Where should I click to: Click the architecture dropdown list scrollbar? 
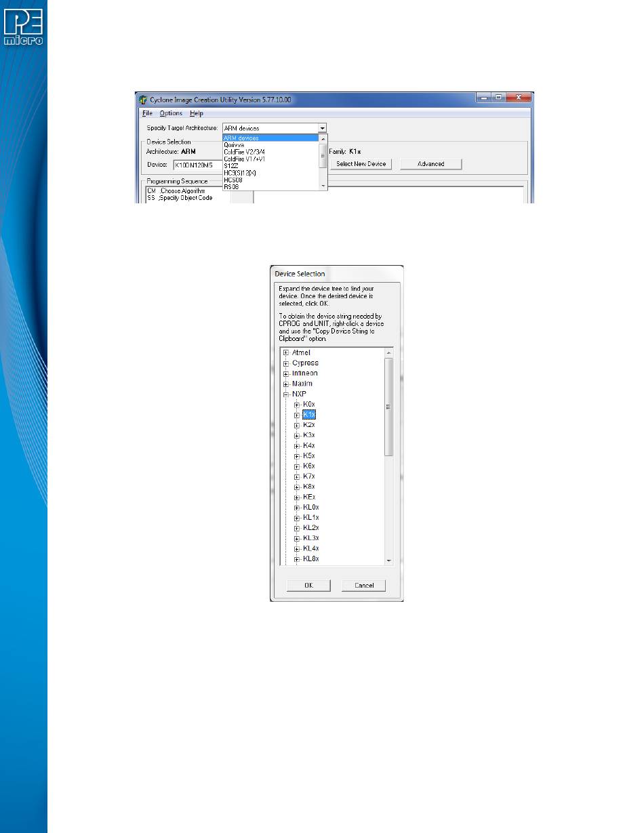click(323, 162)
